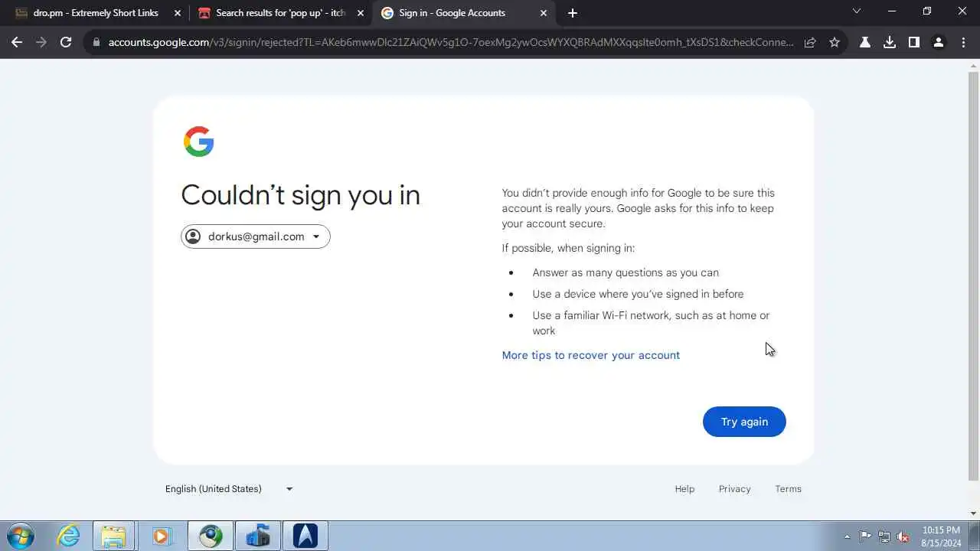Click the account avatar in email chip
The height and width of the screenshot is (551, 980).
click(193, 236)
